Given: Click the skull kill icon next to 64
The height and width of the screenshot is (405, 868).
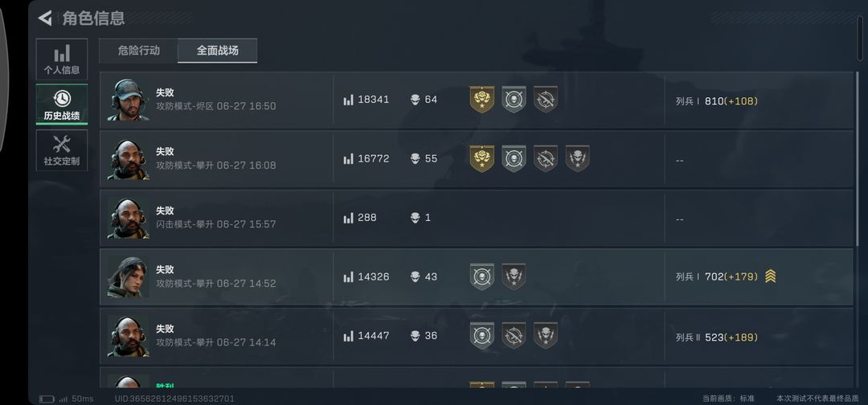Looking at the screenshot, I should [x=416, y=100].
